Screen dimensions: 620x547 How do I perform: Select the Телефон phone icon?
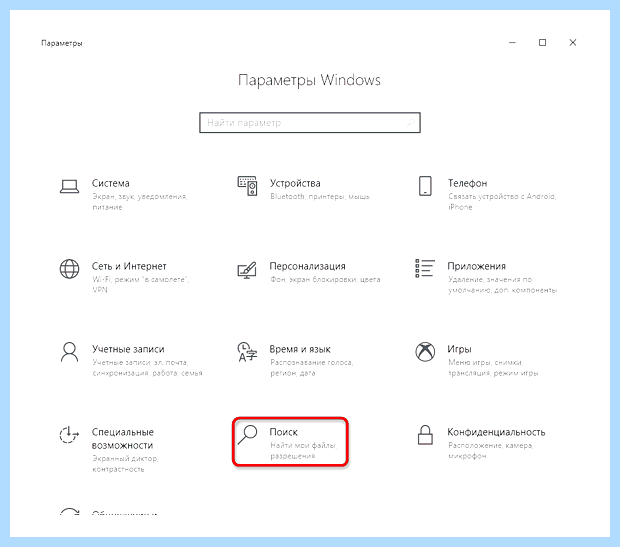click(x=425, y=186)
